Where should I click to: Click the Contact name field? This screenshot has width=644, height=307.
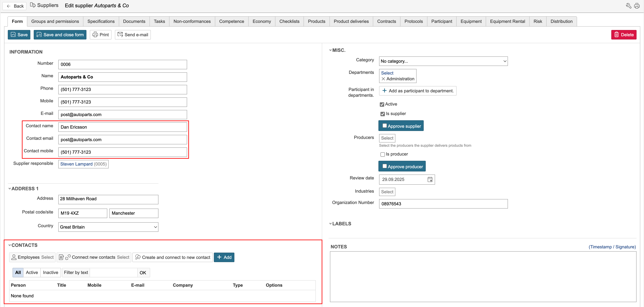pos(123,127)
